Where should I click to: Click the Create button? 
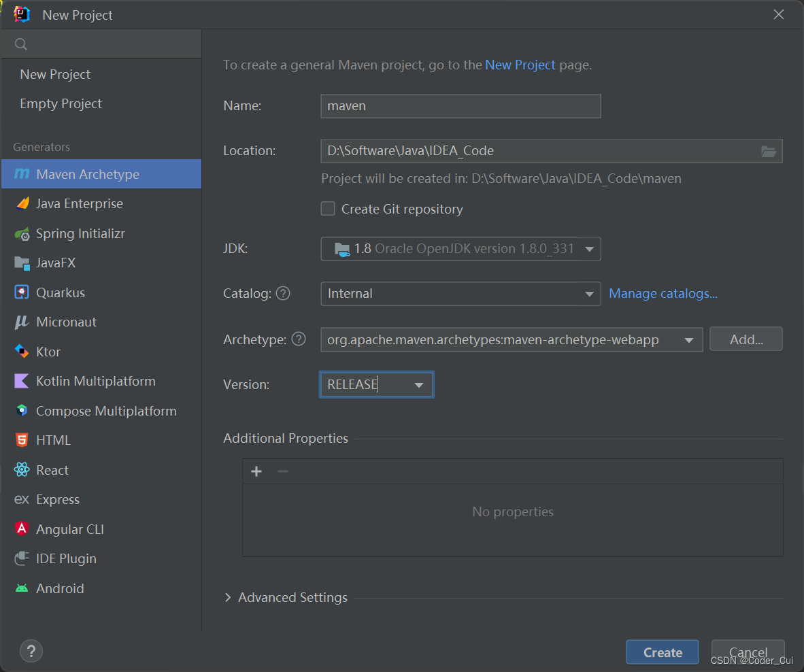point(663,652)
